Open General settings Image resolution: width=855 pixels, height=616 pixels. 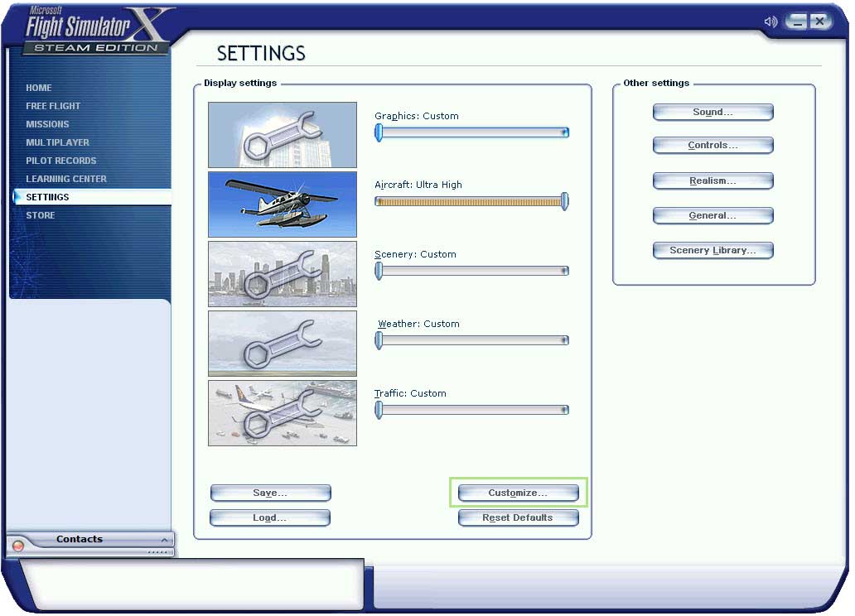click(x=712, y=216)
